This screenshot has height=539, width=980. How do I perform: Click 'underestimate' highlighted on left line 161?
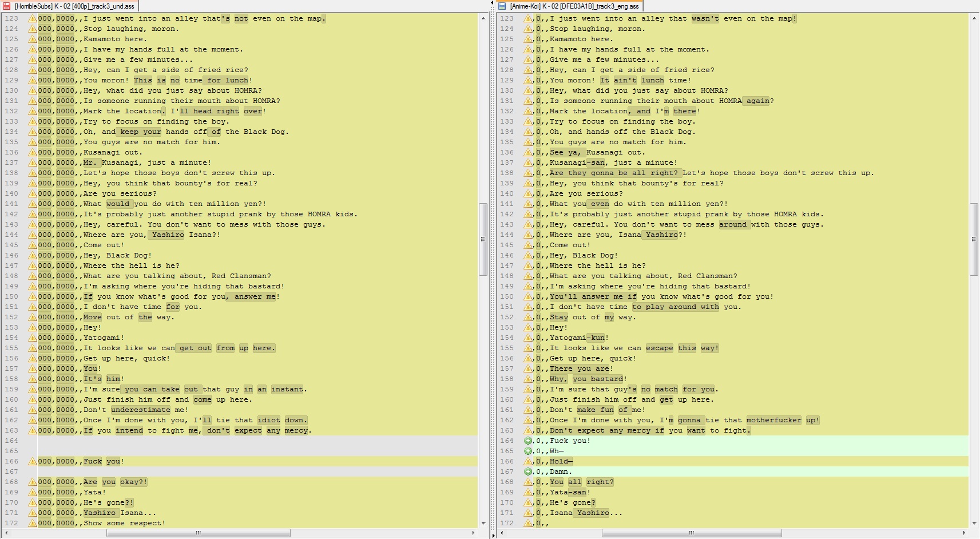pyautogui.click(x=141, y=410)
